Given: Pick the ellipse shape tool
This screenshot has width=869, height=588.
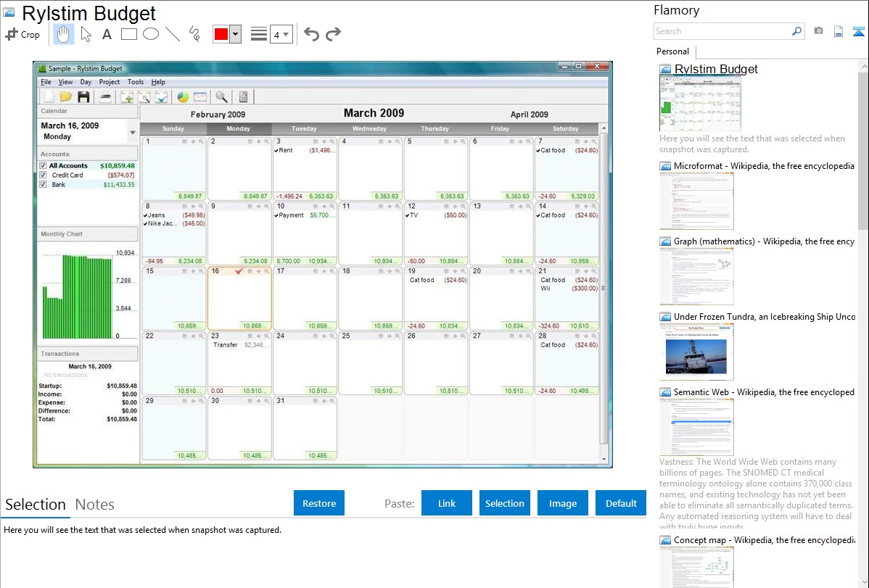Looking at the screenshot, I should pos(151,34).
